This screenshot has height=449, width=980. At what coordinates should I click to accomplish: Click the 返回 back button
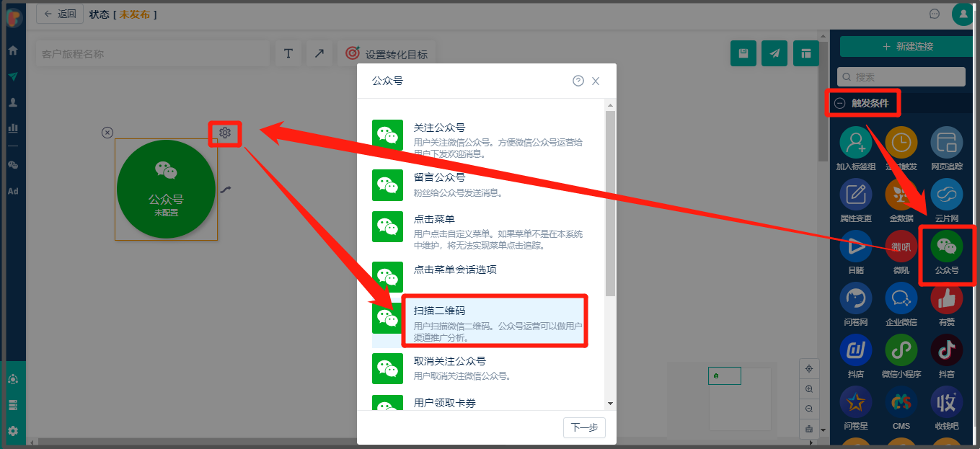click(59, 14)
